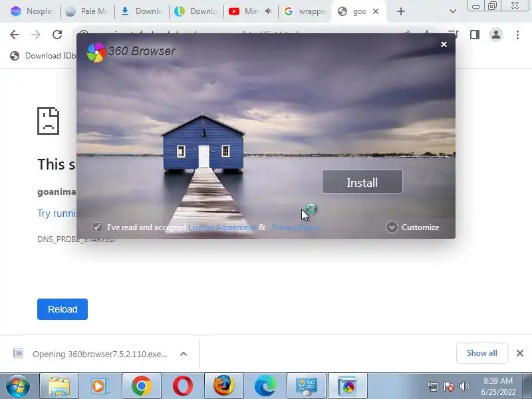Open the Privacy Policy link
532x399 pixels.
coord(296,227)
